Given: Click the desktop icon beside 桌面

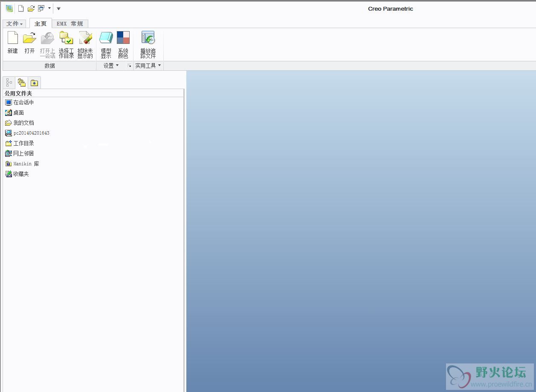Looking at the screenshot, I should (9, 112).
